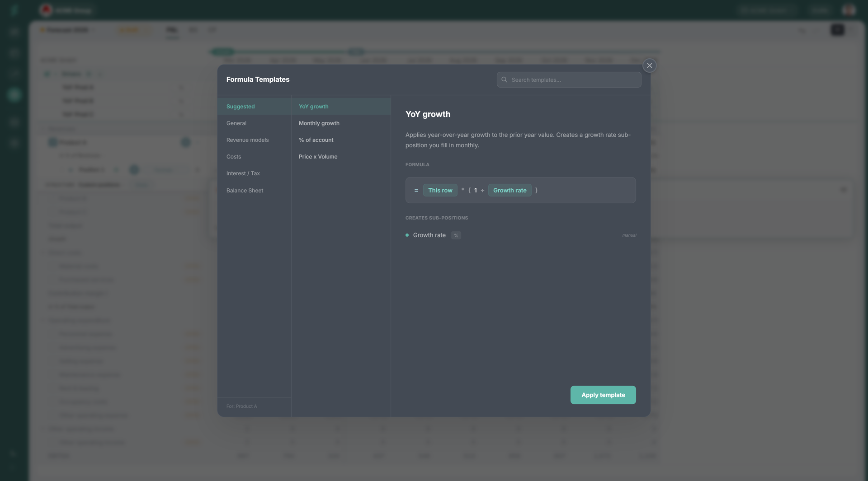Click the This row formula chip
The image size is (868, 481).
click(x=440, y=190)
